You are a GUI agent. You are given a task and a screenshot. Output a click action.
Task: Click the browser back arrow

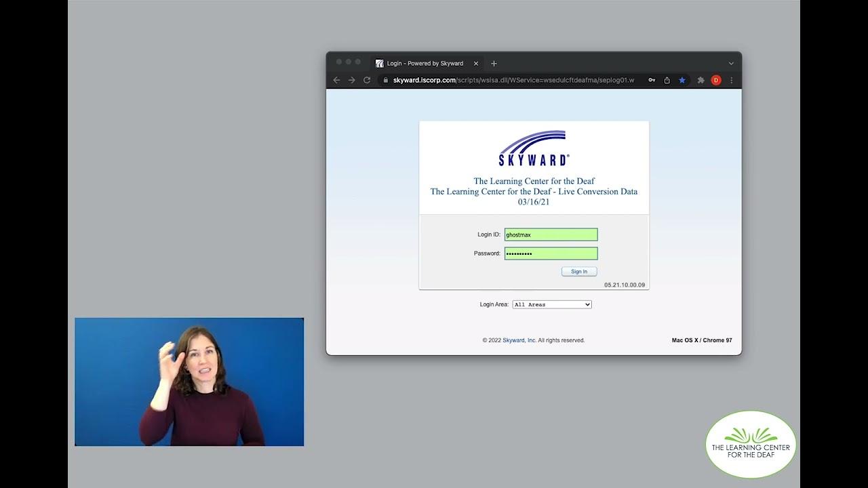[337, 80]
